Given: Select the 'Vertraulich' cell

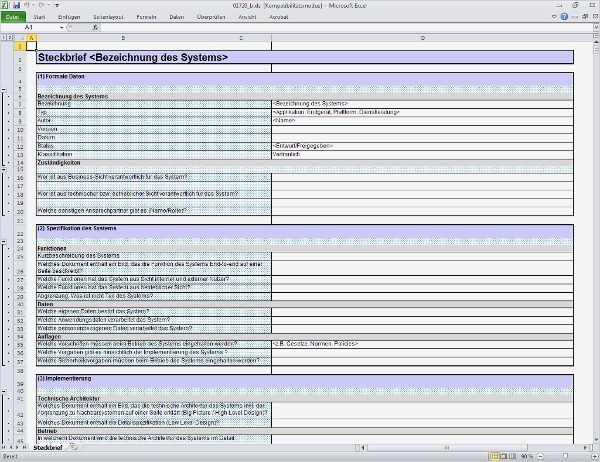Looking at the screenshot, I should click(422, 154).
